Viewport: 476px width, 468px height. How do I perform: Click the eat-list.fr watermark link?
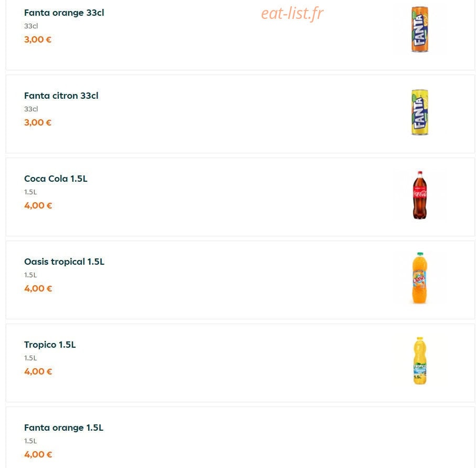pyautogui.click(x=292, y=14)
